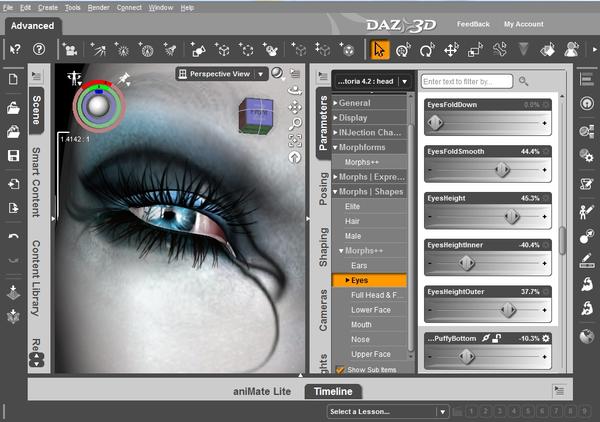Increase EyesHeightInner with its plus button
Image resolution: width=600 pixels, height=422 pixels.
click(544, 263)
